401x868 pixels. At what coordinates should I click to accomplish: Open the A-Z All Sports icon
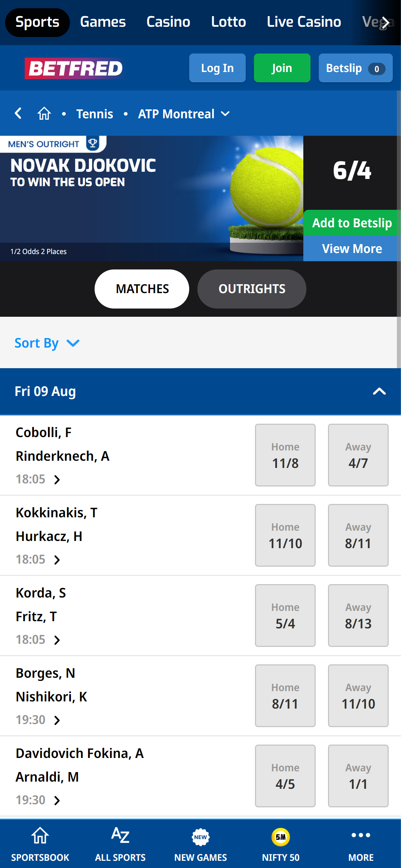120,843
